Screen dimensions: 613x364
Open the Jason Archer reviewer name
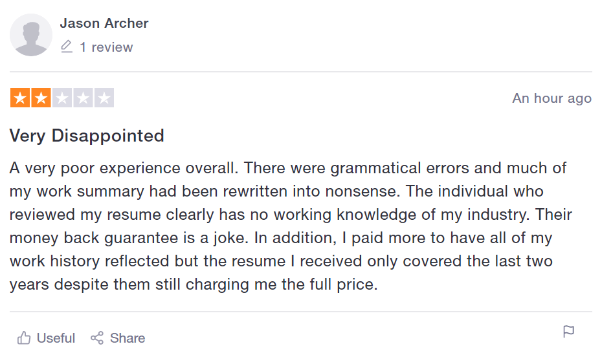point(104,23)
